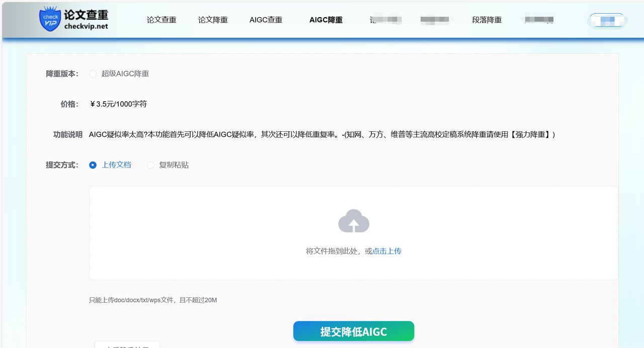Screen dimensions: 644x348
Task: Click the price text ¥3.5元/1000字符
Action: pyautogui.click(x=118, y=104)
